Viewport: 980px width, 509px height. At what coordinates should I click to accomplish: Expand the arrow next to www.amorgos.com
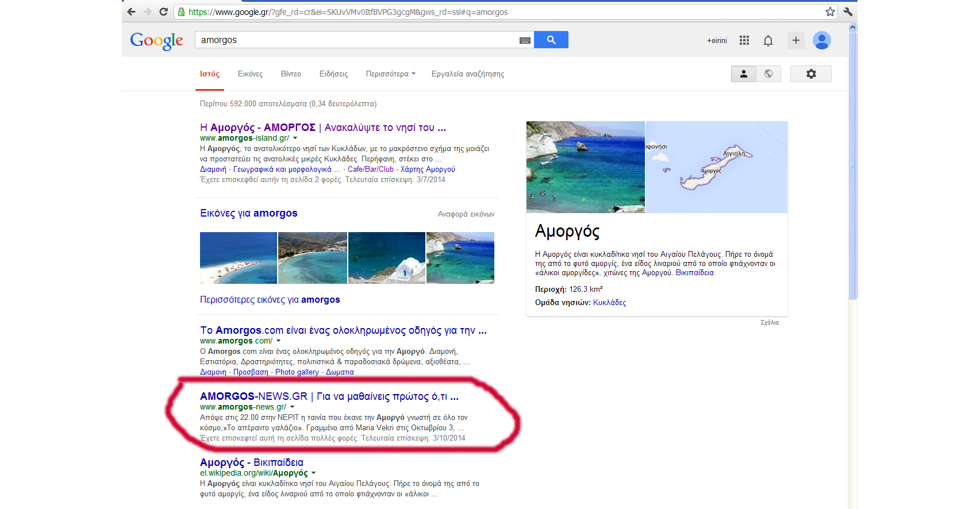279,341
